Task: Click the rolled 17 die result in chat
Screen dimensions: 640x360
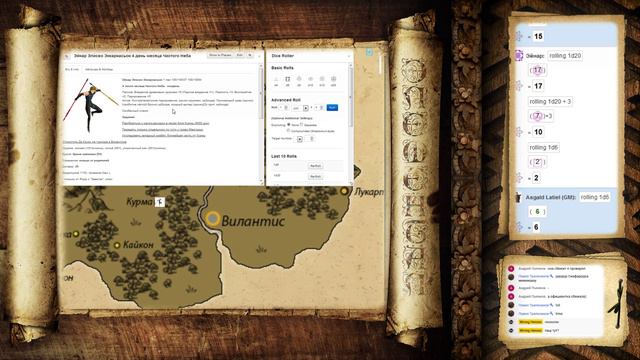Action: (538, 70)
